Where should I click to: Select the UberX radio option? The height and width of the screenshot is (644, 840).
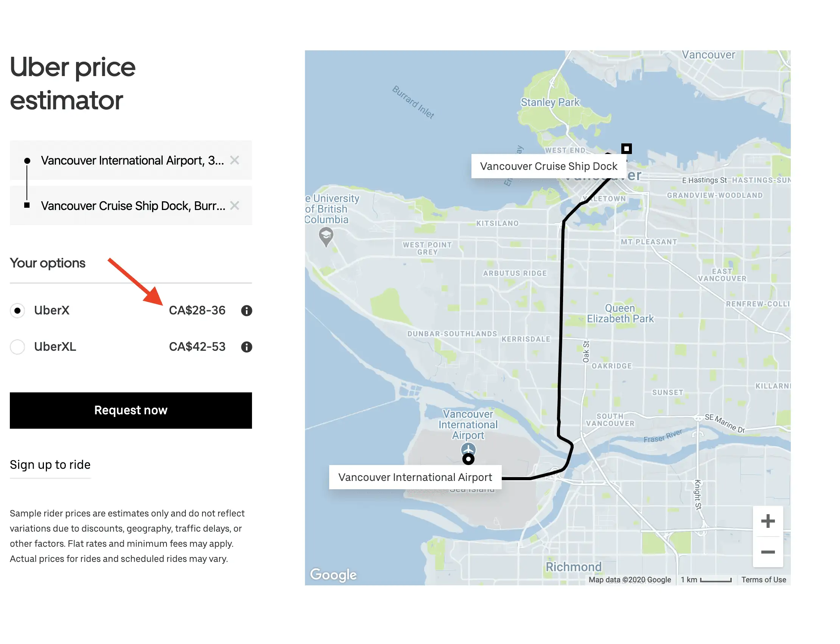click(x=18, y=311)
